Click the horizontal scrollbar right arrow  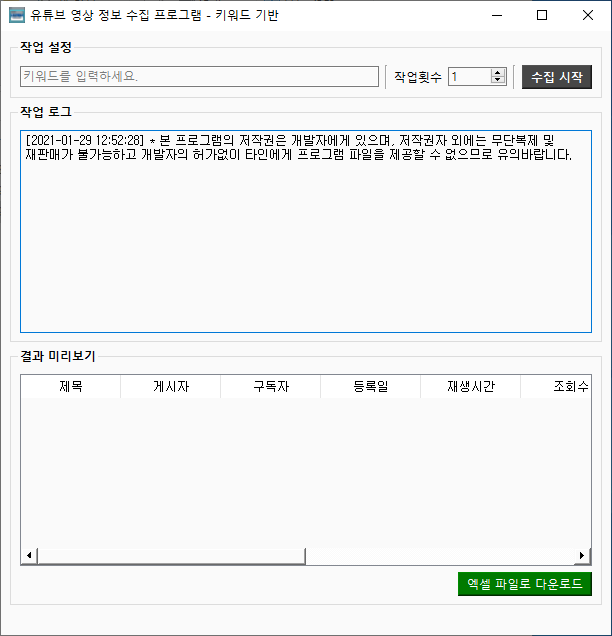(582, 555)
